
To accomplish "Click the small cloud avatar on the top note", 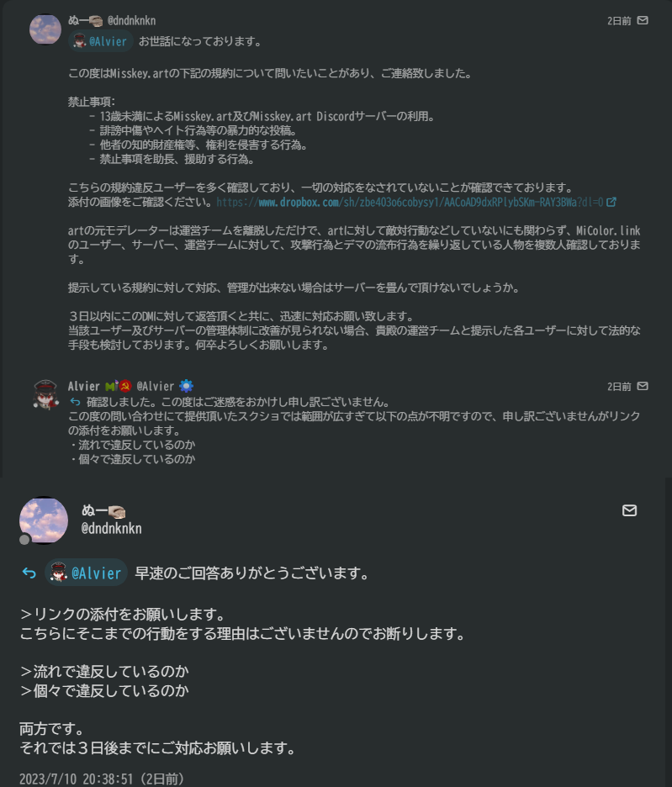I will pos(45,29).
